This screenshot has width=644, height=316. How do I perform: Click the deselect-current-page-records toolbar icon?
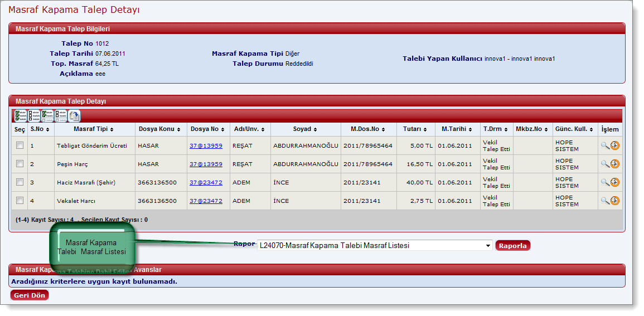coord(61,116)
